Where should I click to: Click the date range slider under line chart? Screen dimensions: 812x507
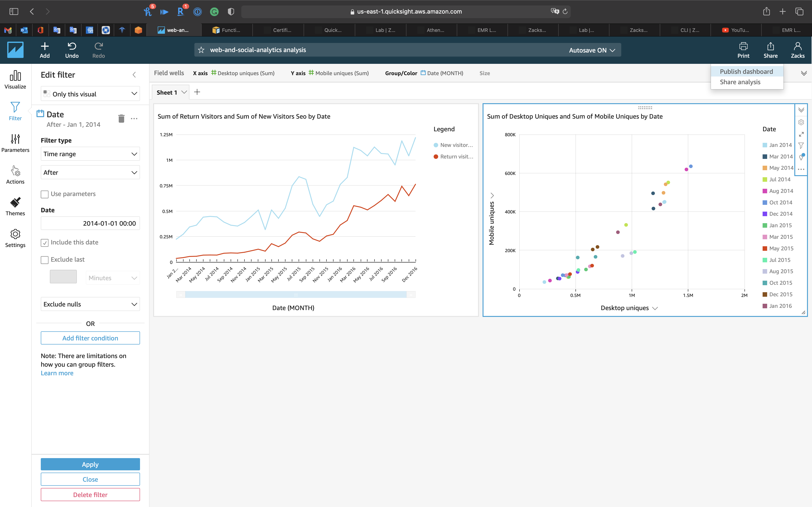[296, 294]
